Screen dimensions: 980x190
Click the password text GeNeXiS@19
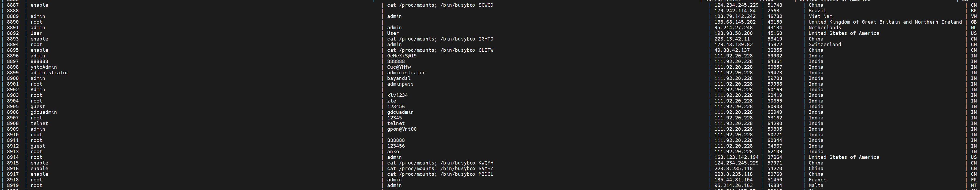402,56
